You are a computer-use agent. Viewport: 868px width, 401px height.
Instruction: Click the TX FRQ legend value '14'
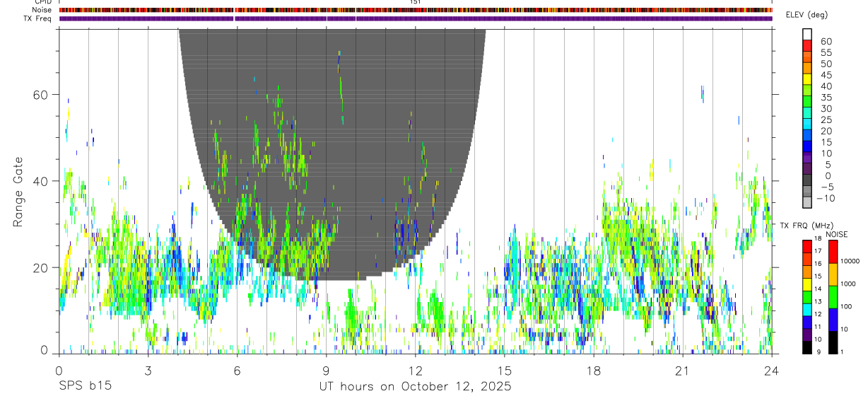point(819,289)
